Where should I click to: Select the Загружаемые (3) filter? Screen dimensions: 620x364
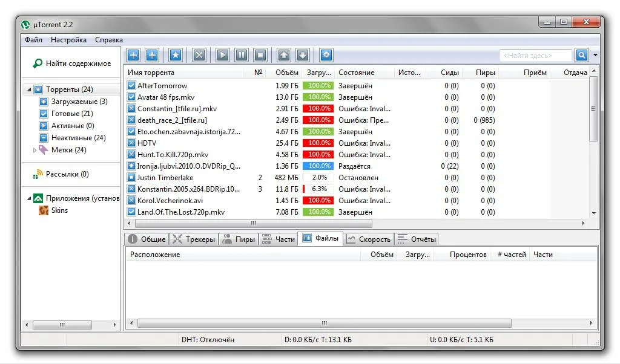point(79,102)
